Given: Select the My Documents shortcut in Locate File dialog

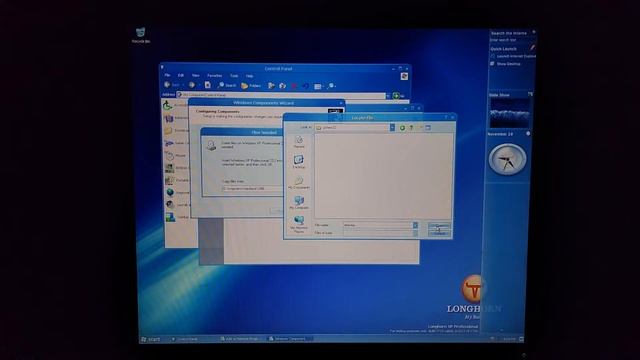Looking at the screenshot, I should tap(299, 182).
